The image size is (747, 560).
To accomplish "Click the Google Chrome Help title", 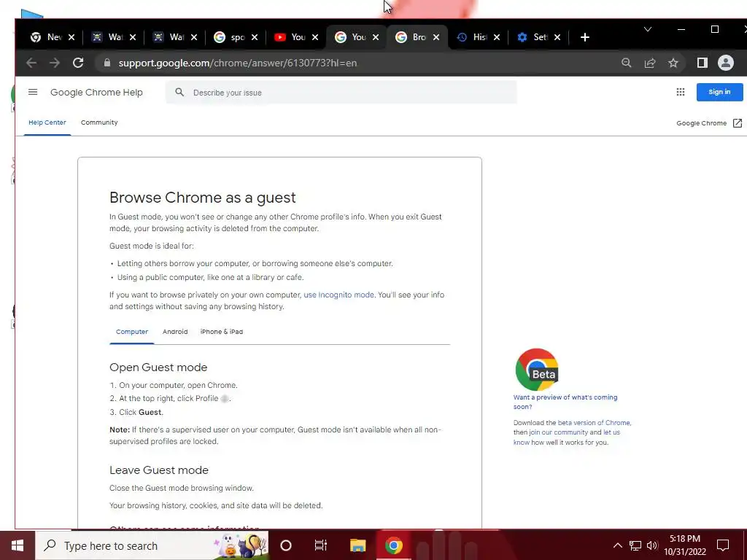I will tap(96, 93).
